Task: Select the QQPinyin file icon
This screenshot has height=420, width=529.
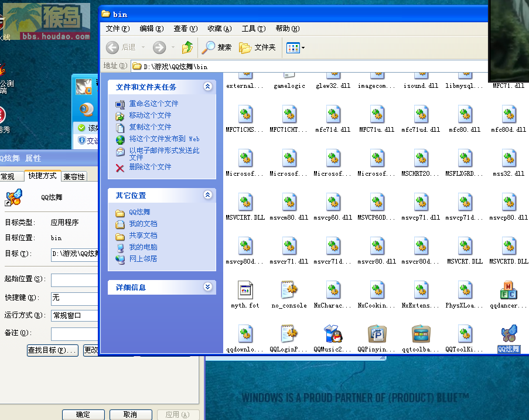Action: (377, 334)
